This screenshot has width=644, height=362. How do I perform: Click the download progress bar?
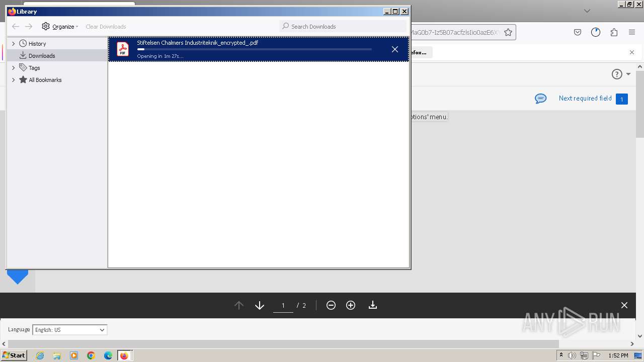click(254, 49)
